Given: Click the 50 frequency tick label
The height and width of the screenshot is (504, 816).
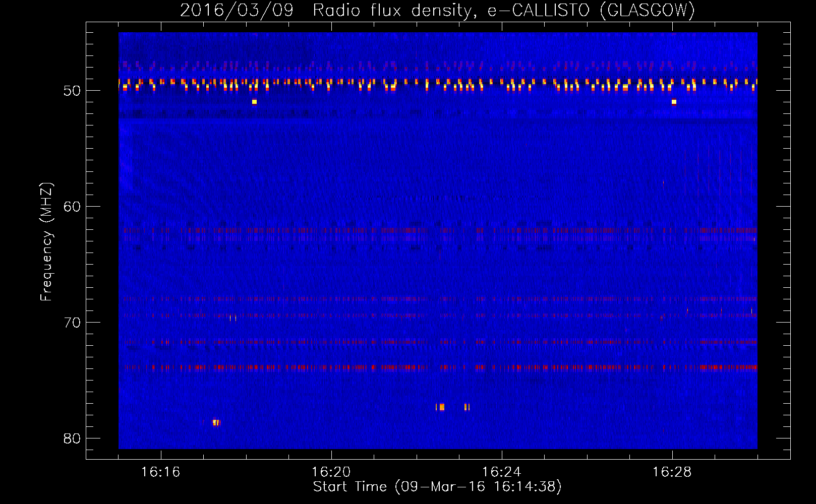Looking at the screenshot, I should [72, 91].
